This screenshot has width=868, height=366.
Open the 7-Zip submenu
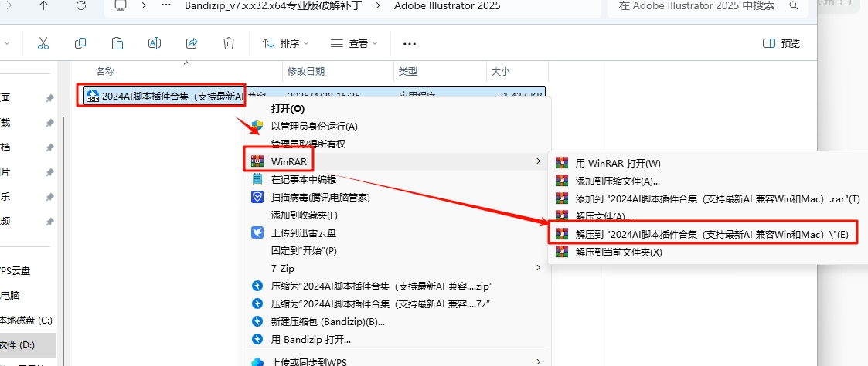click(396, 268)
